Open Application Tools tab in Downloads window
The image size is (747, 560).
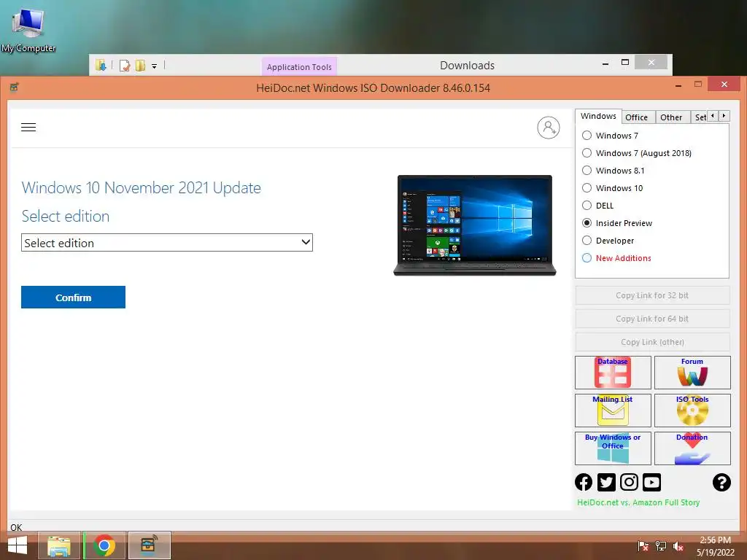click(x=299, y=66)
